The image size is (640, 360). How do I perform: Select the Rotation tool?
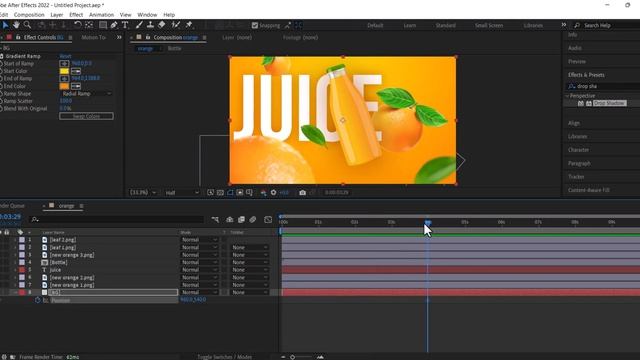[77, 25]
